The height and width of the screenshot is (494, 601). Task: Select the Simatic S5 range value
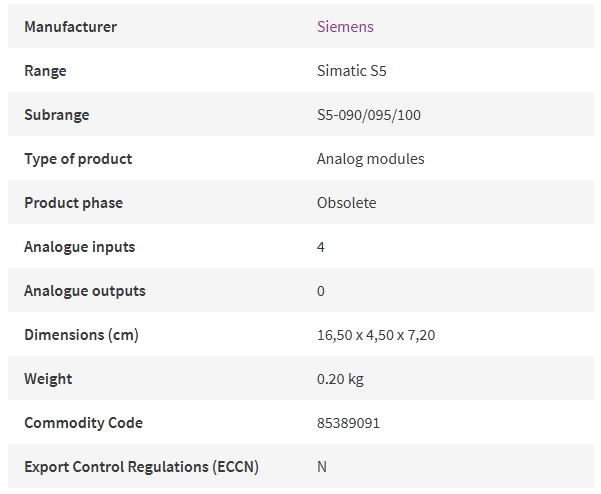click(x=351, y=71)
